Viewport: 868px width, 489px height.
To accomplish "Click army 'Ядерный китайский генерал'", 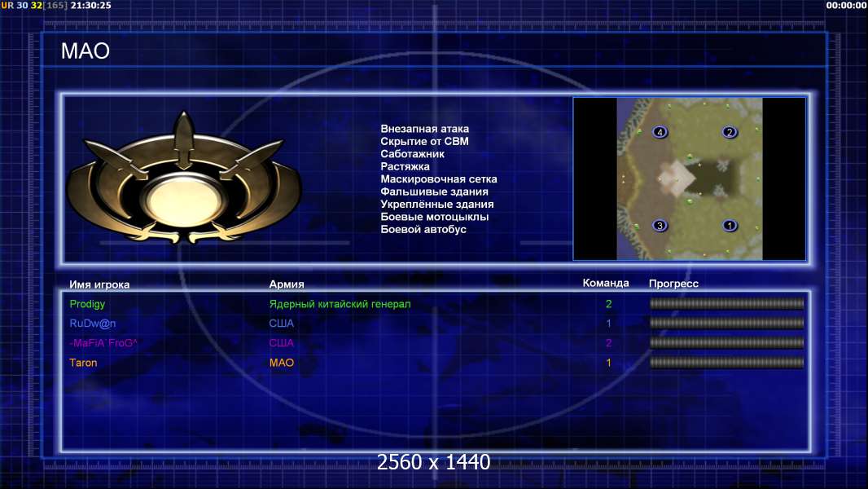I will click(340, 304).
